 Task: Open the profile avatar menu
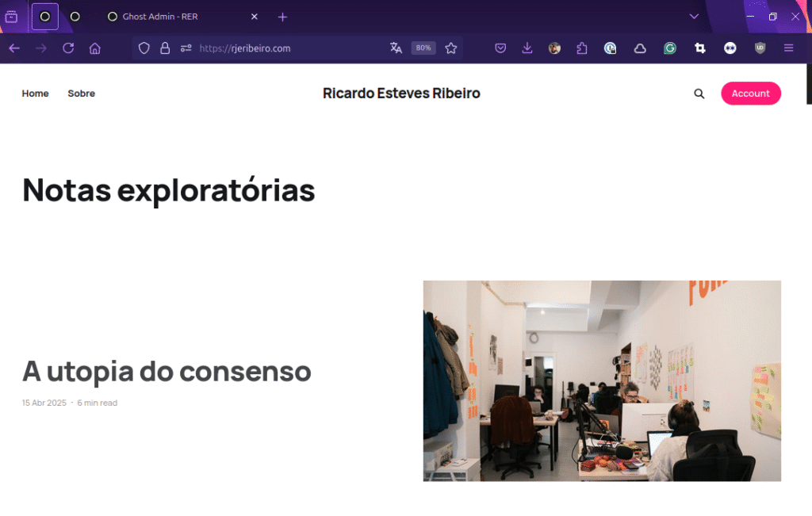coord(554,48)
